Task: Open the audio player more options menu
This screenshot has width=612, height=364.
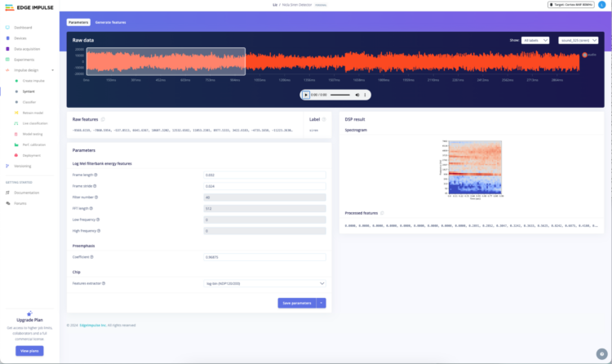Action: 365,95
